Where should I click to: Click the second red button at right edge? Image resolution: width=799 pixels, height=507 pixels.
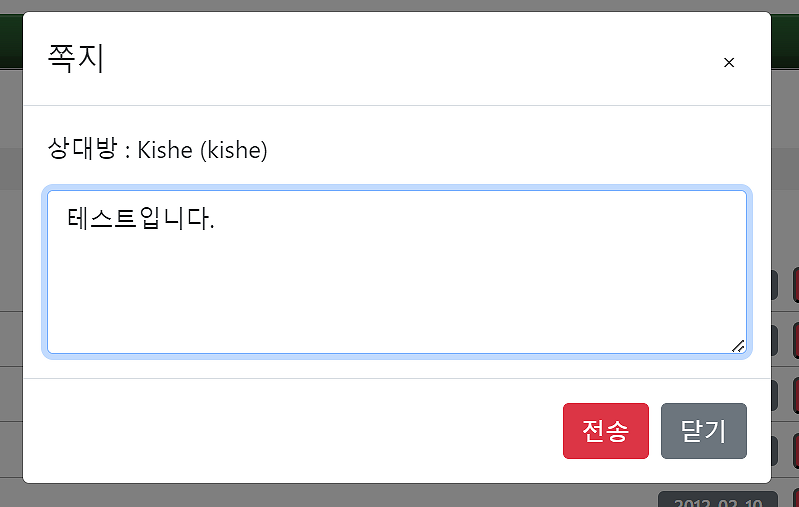[x=795, y=341]
